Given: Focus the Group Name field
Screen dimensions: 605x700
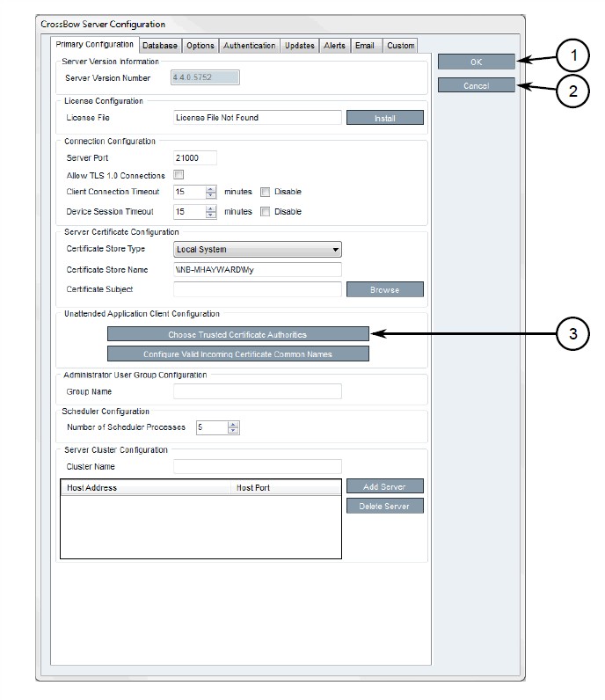Looking at the screenshot, I should [x=258, y=391].
